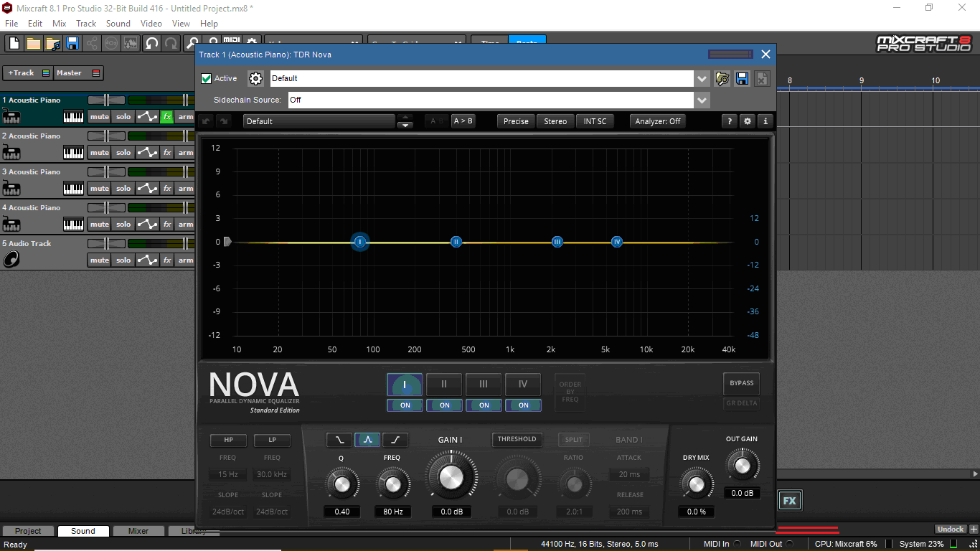Open preset folder icon in the plugin header
This screenshot has height=551, width=980.
pyautogui.click(x=722, y=78)
